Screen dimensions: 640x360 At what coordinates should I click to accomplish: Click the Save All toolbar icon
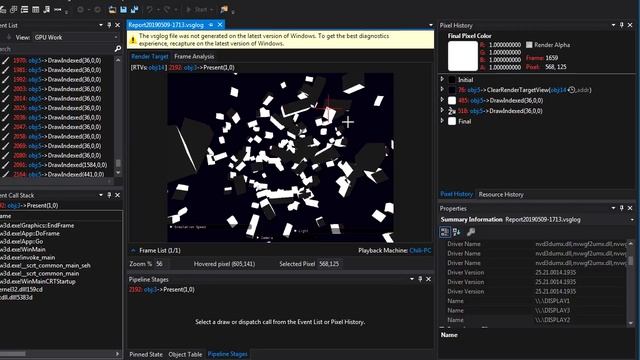134,9
